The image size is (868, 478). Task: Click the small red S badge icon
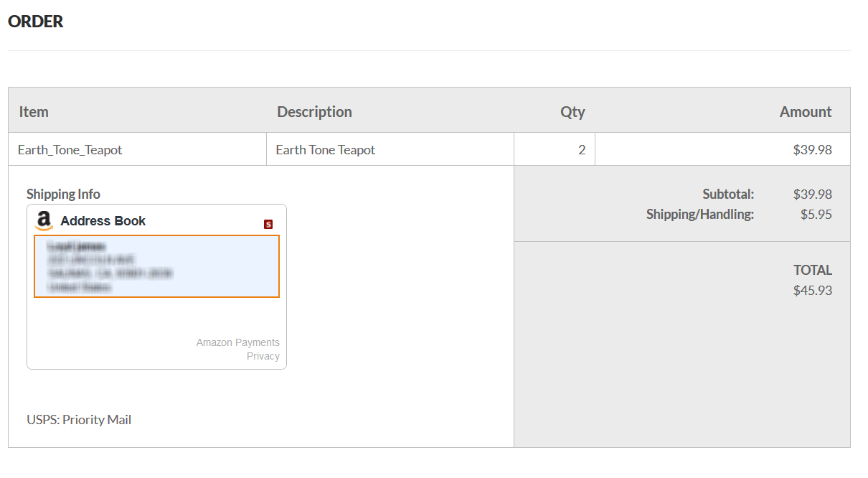click(268, 225)
